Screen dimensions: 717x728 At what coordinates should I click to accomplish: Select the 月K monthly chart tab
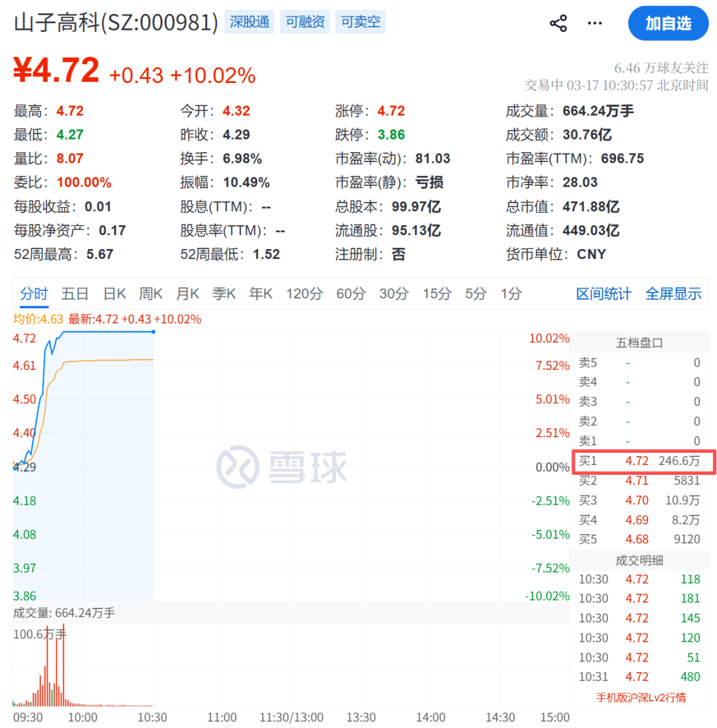coord(187,294)
